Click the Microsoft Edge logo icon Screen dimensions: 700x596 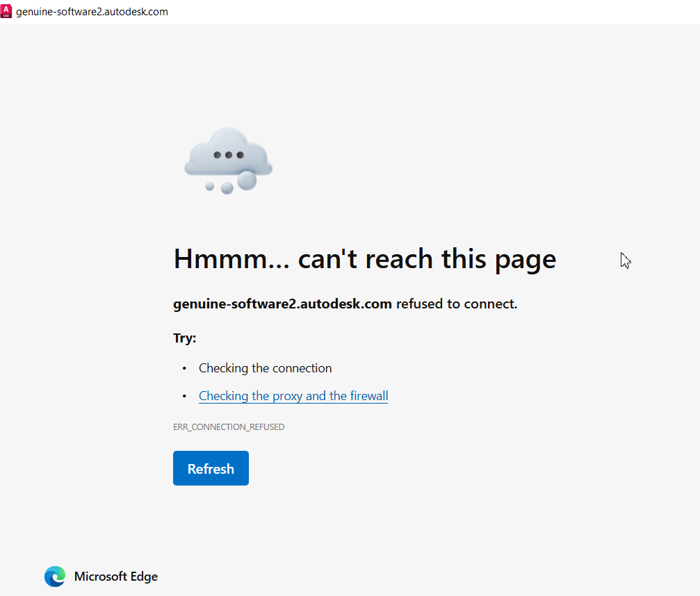pos(55,577)
